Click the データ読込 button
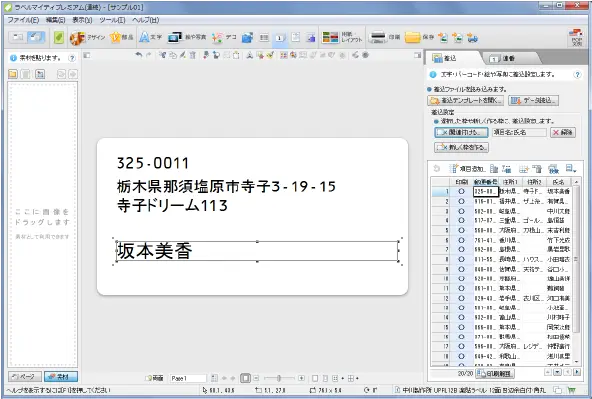 (x=533, y=100)
